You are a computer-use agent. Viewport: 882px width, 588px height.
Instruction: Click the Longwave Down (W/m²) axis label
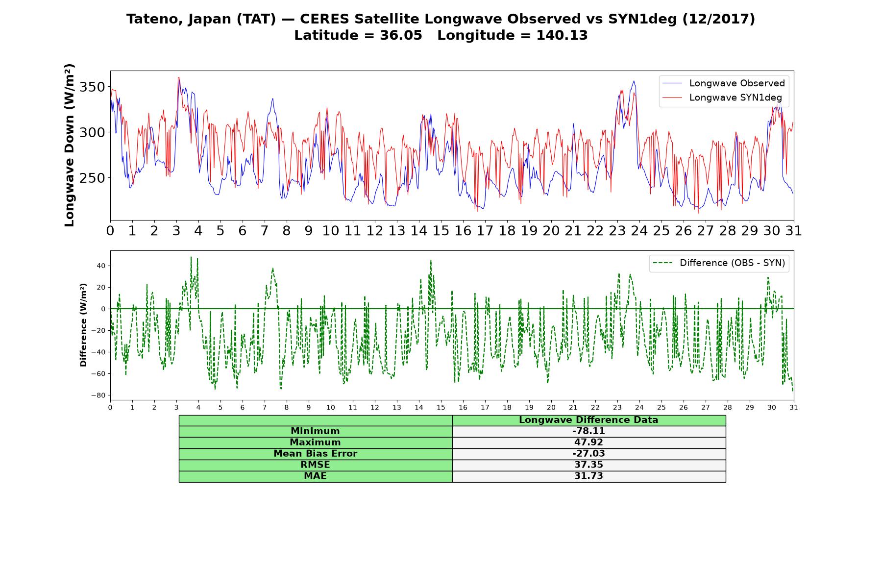tap(69, 145)
